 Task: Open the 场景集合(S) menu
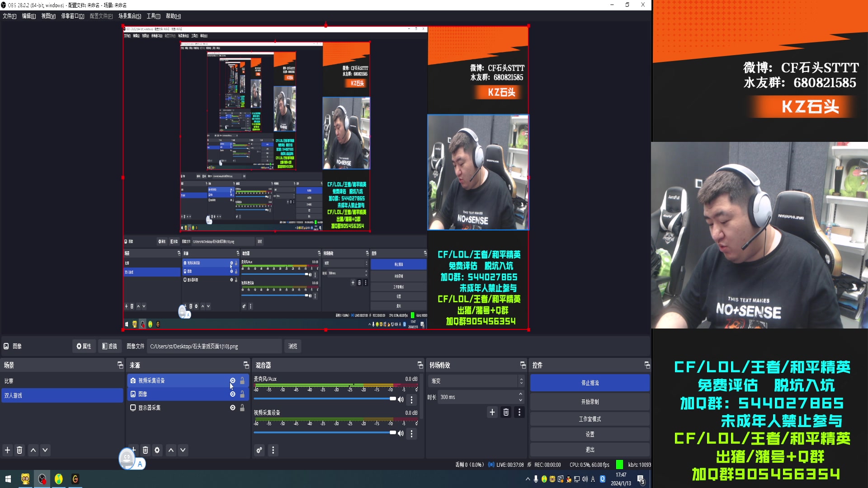130,16
